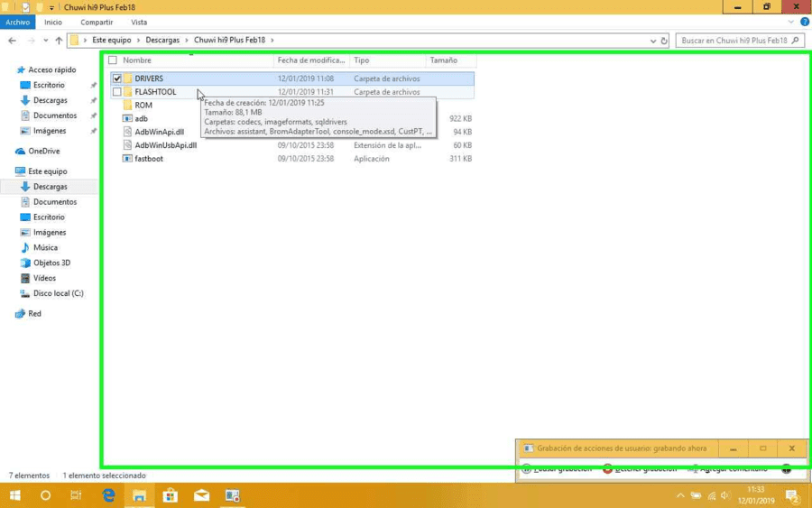Image resolution: width=812 pixels, height=508 pixels.
Task: Open Mail app from taskbar
Action: tap(201, 495)
